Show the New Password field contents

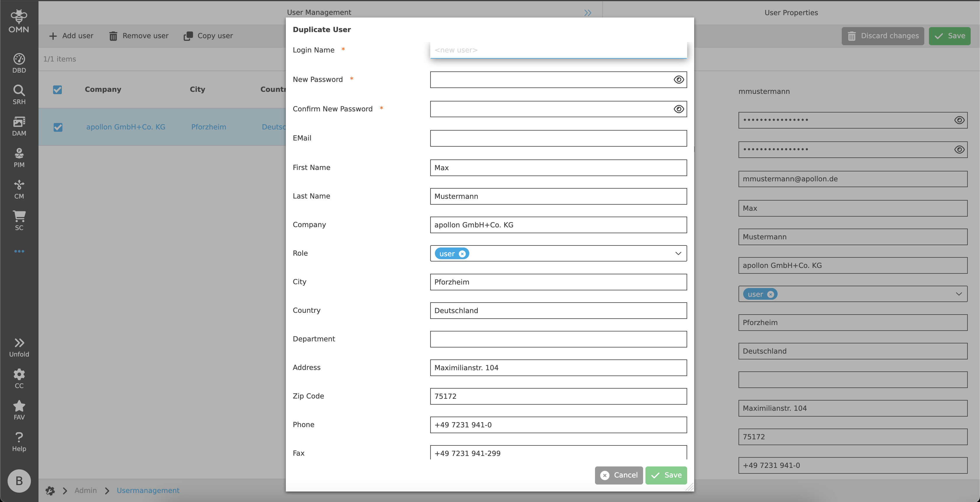coord(678,80)
